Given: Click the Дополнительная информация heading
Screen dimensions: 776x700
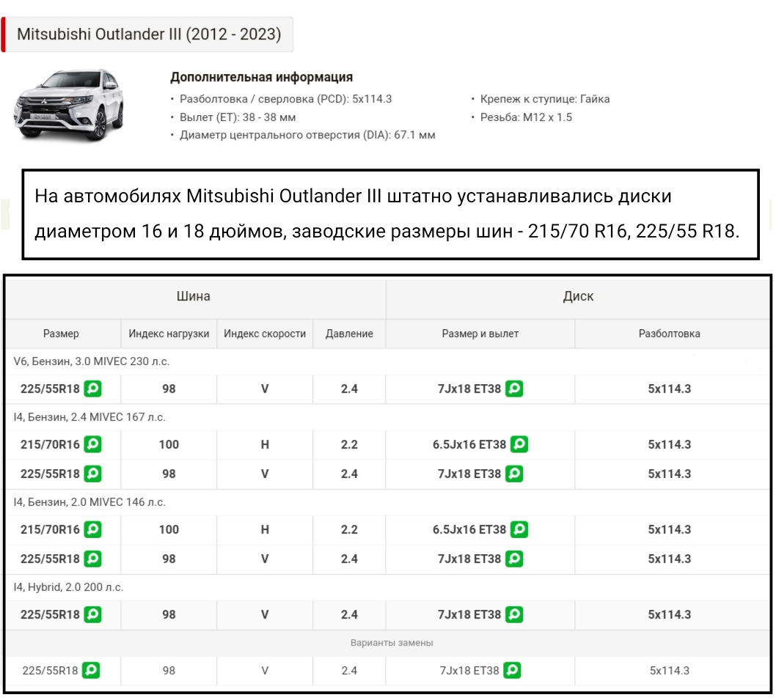Looking at the screenshot, I should pyautogui.click(x=261, y=77).
